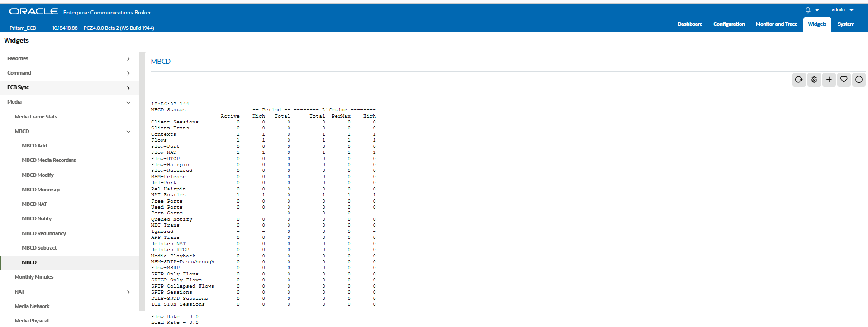Open the System tab
The image size is (868, 327).
pyautogui.click(x=846, y=24)
